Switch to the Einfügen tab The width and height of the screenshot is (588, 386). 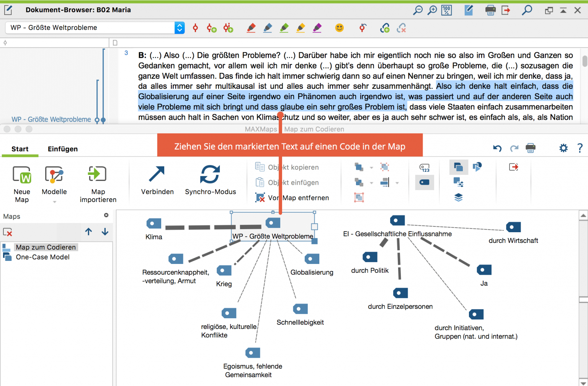pos(63,149)
